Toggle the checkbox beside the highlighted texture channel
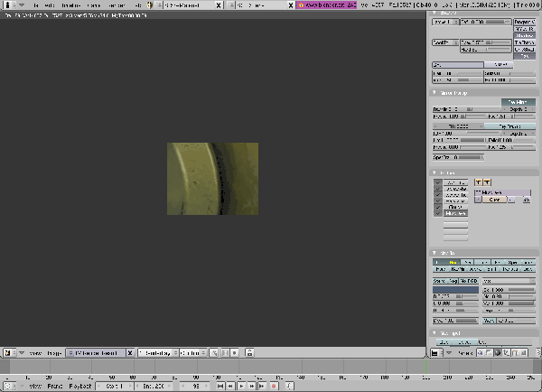This screenshot has height=392, width=542. point(438,213)
